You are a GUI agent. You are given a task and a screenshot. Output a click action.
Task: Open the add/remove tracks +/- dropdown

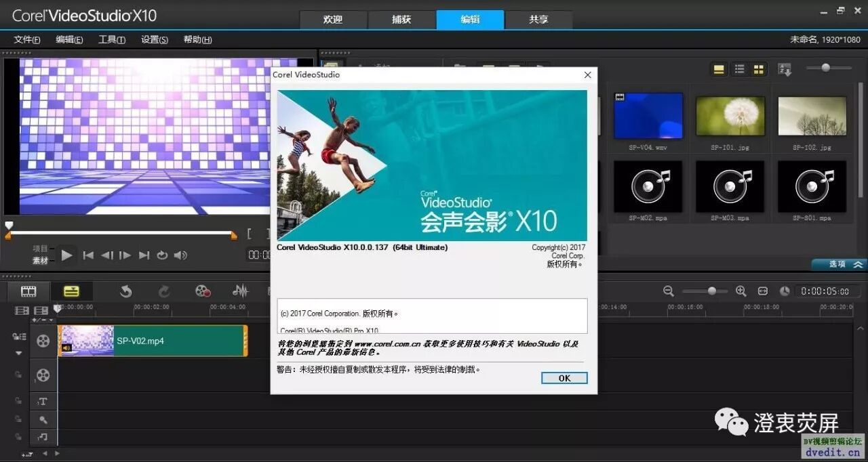[x=42, y=320]
